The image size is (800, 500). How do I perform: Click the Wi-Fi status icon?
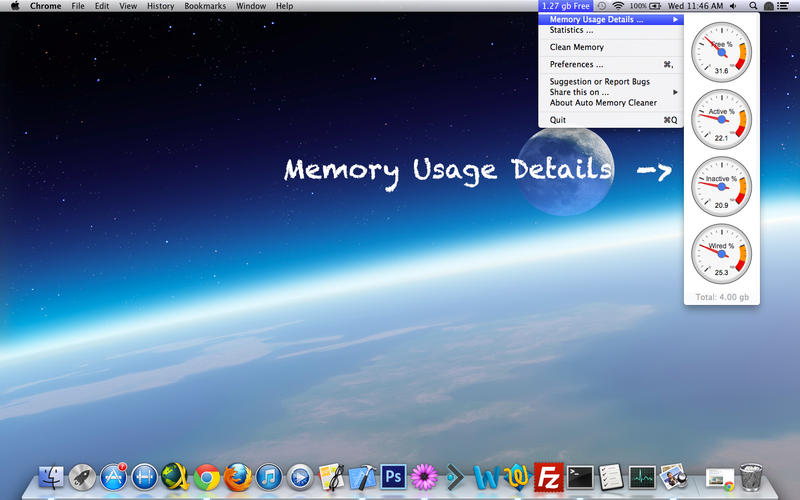click(x=618, y=6)
